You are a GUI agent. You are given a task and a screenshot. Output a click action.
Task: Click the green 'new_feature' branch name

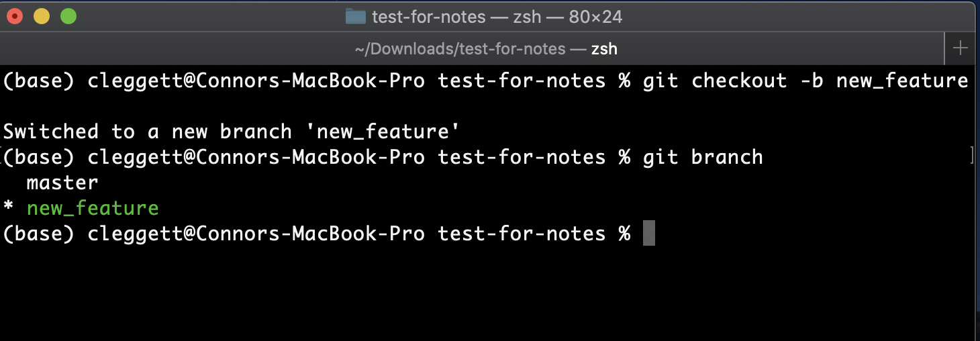point(93,208)
